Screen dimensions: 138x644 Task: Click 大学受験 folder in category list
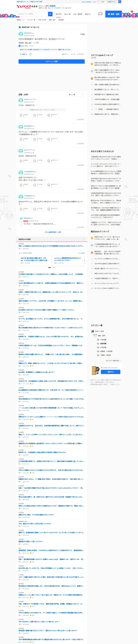point(101,340)
